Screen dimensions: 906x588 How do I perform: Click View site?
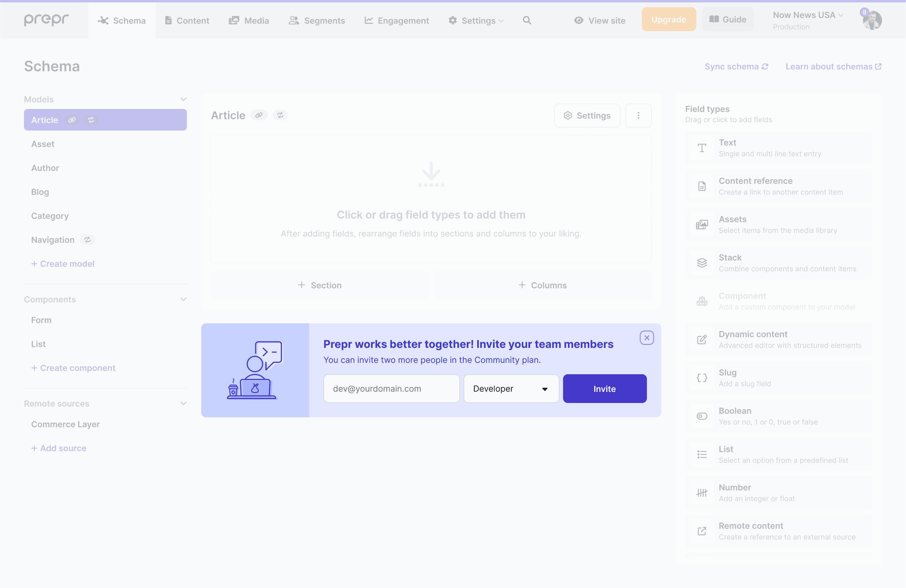(600, 21)
